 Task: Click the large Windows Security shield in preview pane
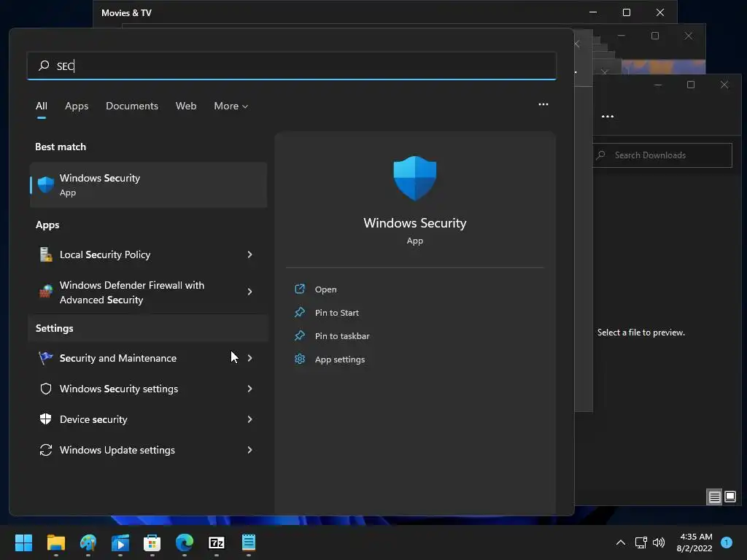(x=415, y=178)
